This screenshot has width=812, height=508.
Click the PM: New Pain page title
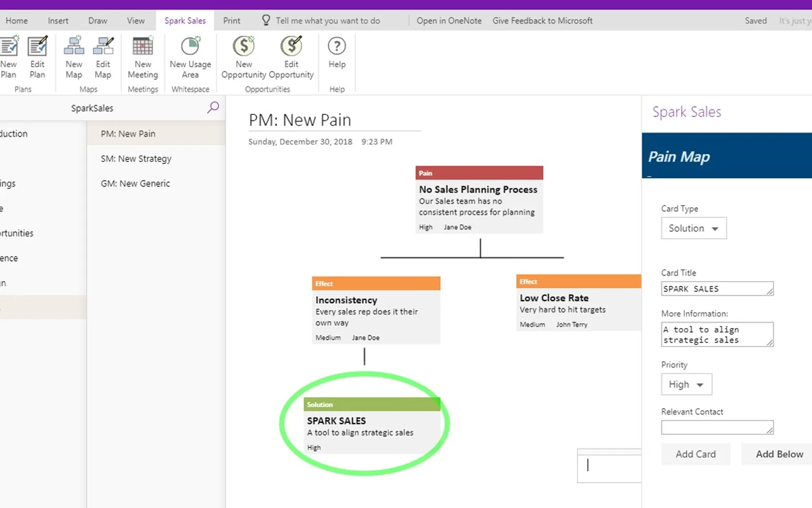(300, 120)
